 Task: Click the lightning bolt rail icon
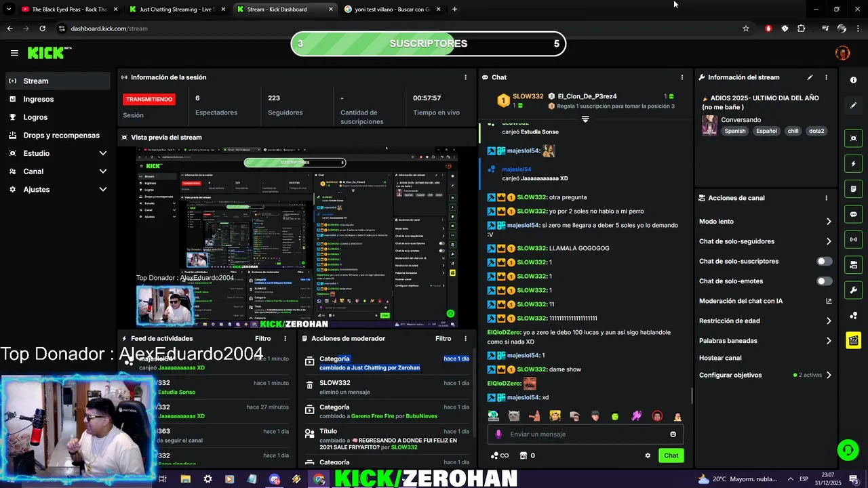point(853,163)
